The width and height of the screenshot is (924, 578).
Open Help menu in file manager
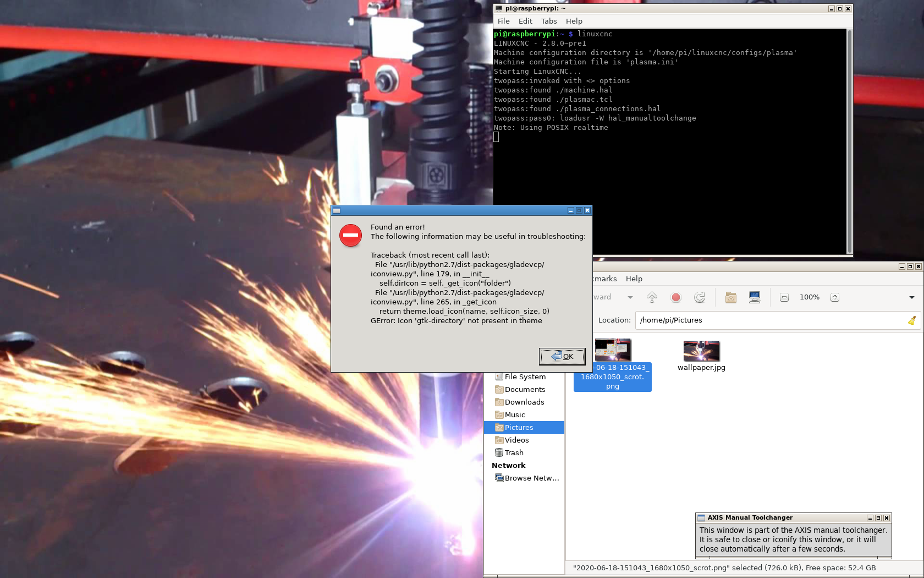[x=634, y=279]
